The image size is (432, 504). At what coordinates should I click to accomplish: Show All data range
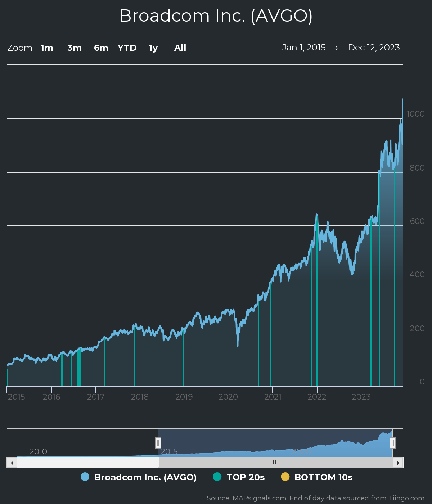pyautogui.click(x=180, y=48)
